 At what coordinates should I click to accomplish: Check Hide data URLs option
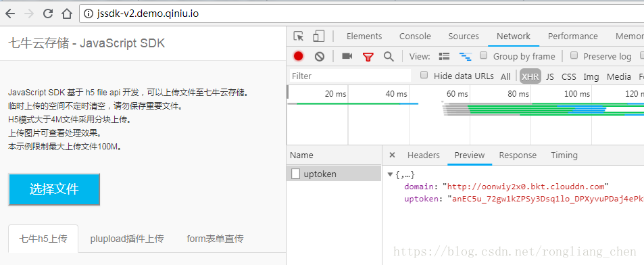click(x=424, y=75)
